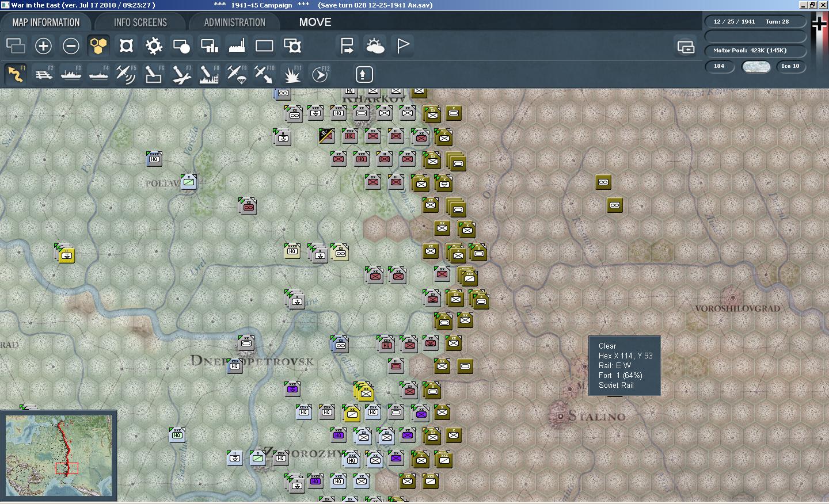The image size is (829, 504).
Task: Select Air Recon mode (F5)
Action: point(126,74)
